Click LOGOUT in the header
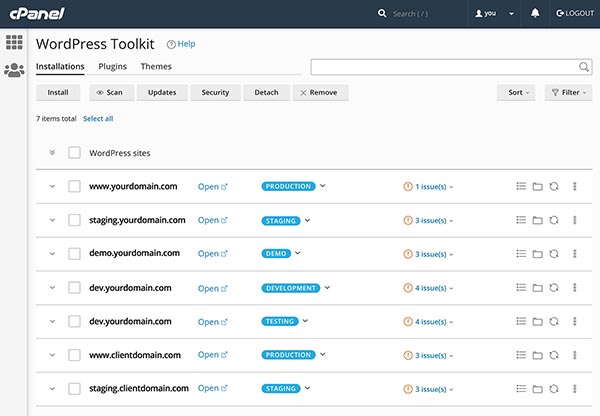The image size is (600, 416). (575, 13)
